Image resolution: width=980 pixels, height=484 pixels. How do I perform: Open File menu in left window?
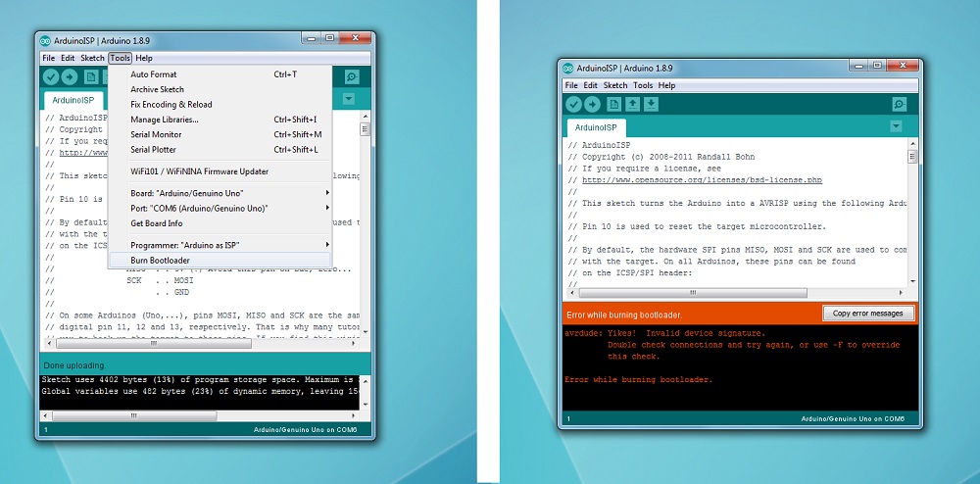(x=49, y=58)
